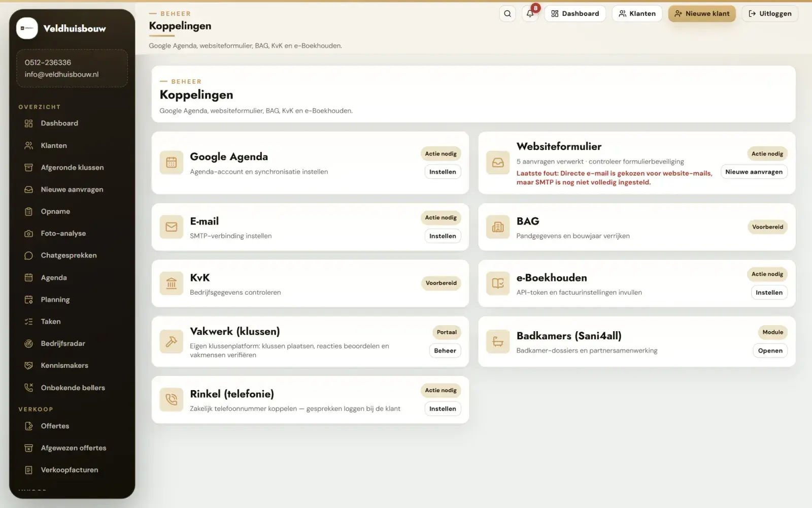Viewport: 812px width, 508px height.
Task: Open Taken in the sidebar
Action: [x=72, y=322]
